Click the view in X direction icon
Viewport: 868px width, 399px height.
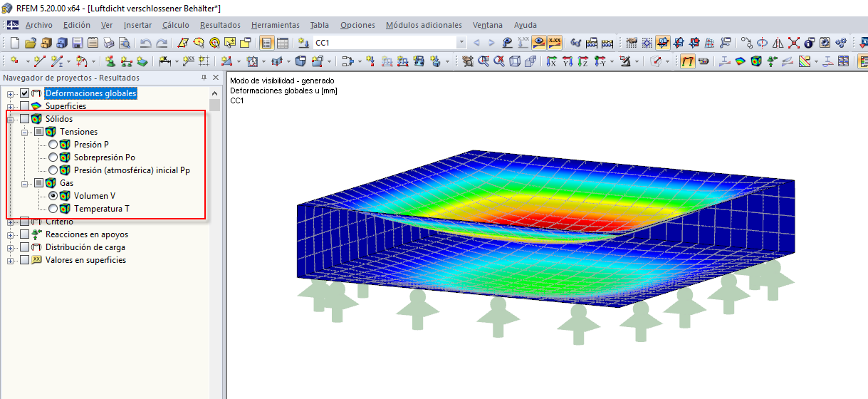552,61
